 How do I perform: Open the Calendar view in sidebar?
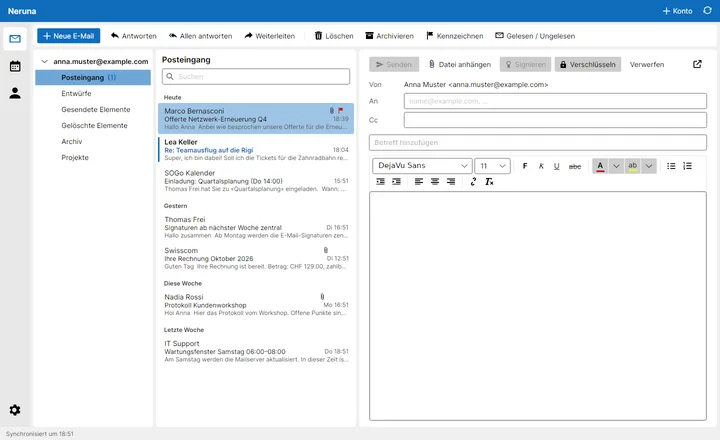point(15,66)
